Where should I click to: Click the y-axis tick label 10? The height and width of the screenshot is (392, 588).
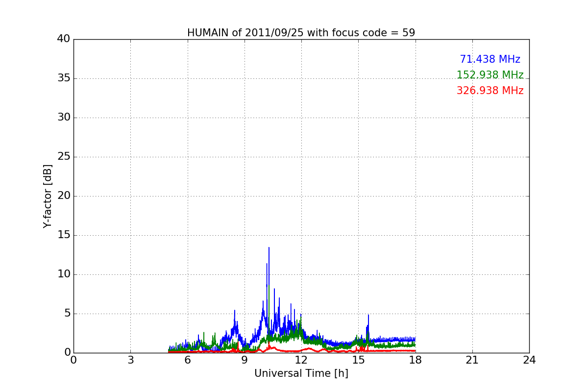pyautogui.click(x=64, y=274)
